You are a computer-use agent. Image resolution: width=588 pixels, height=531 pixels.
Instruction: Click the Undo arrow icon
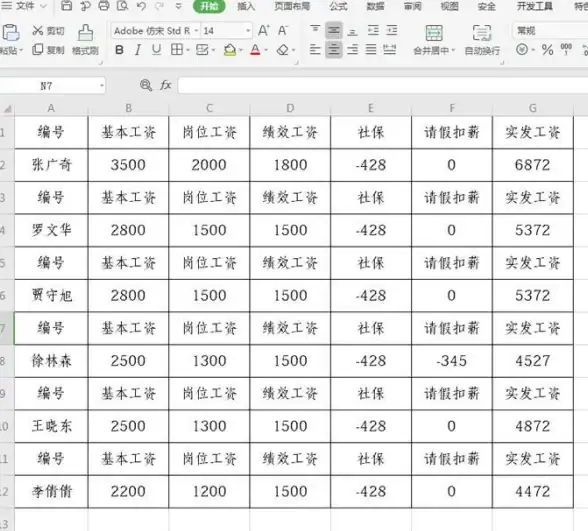(141, 6)
